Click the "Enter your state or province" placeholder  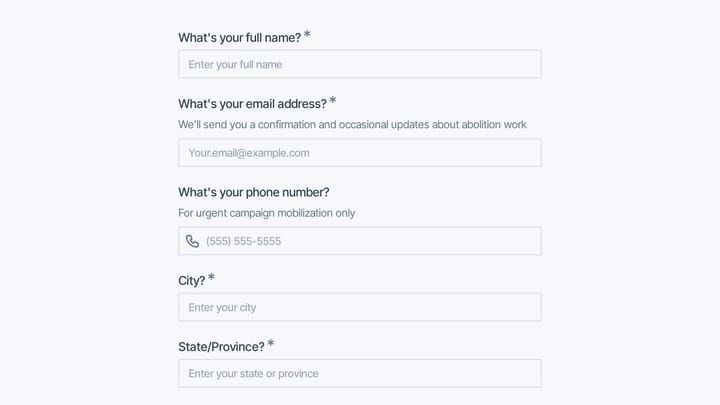pos(253,373)
